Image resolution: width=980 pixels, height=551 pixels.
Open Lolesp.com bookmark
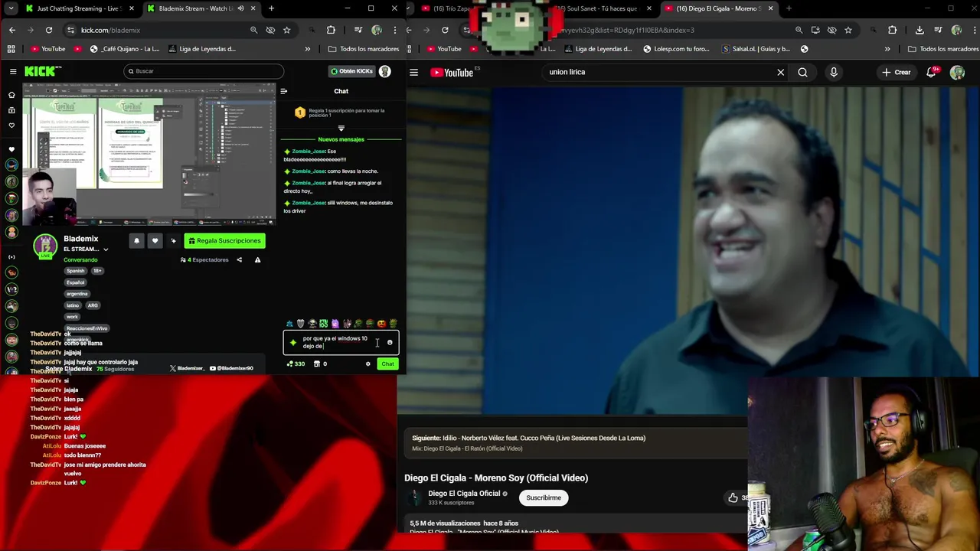676,49
